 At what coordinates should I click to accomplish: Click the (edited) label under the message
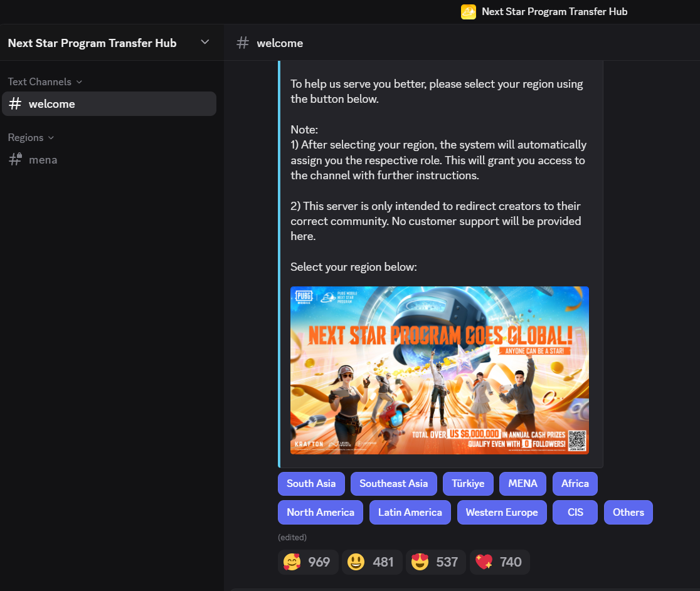pyautogui.click(x=292, y=538)
